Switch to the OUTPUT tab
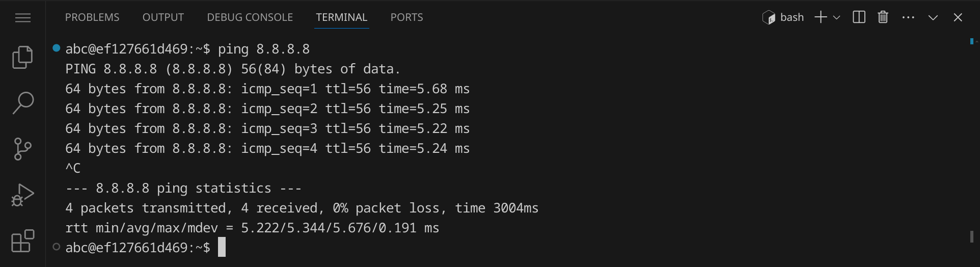The width and height of the screenshot is (980, 267). [163, 17]
